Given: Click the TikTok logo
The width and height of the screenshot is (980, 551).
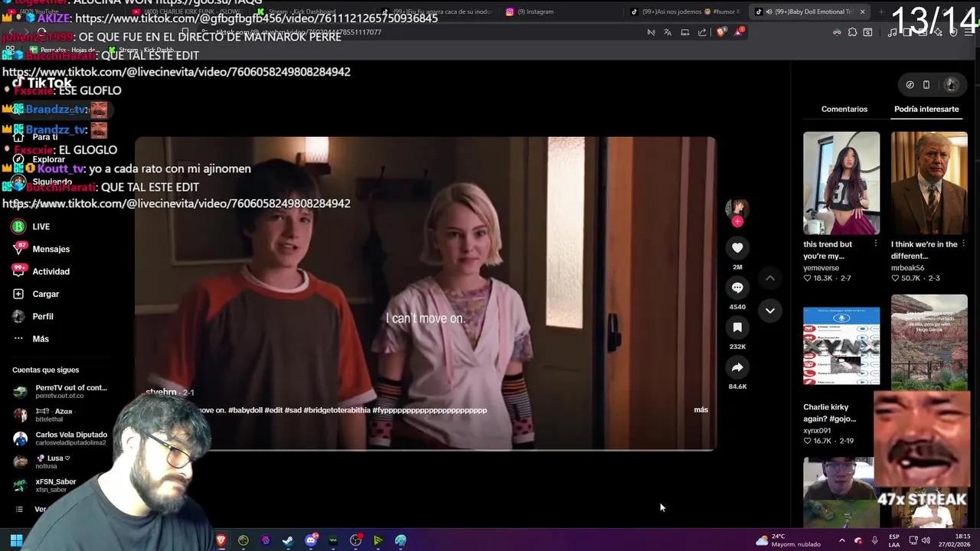Looking at the screenshot, I should click(x=42, y=83).
